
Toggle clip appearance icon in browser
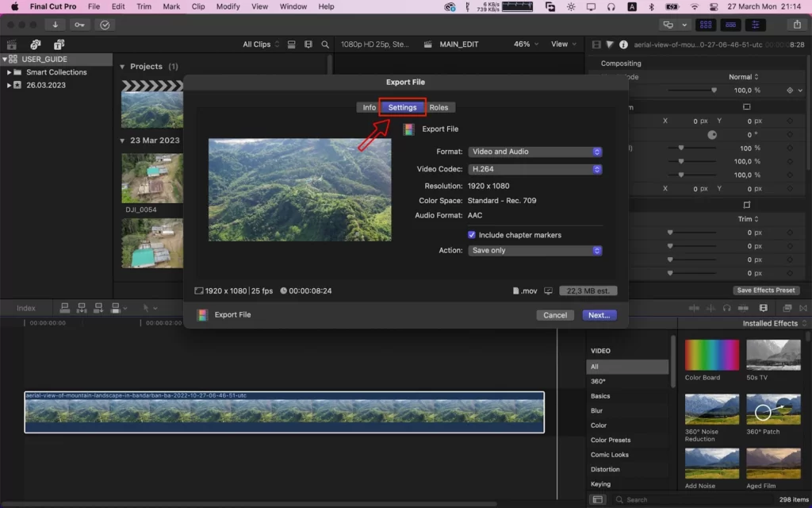coord(292,44)
